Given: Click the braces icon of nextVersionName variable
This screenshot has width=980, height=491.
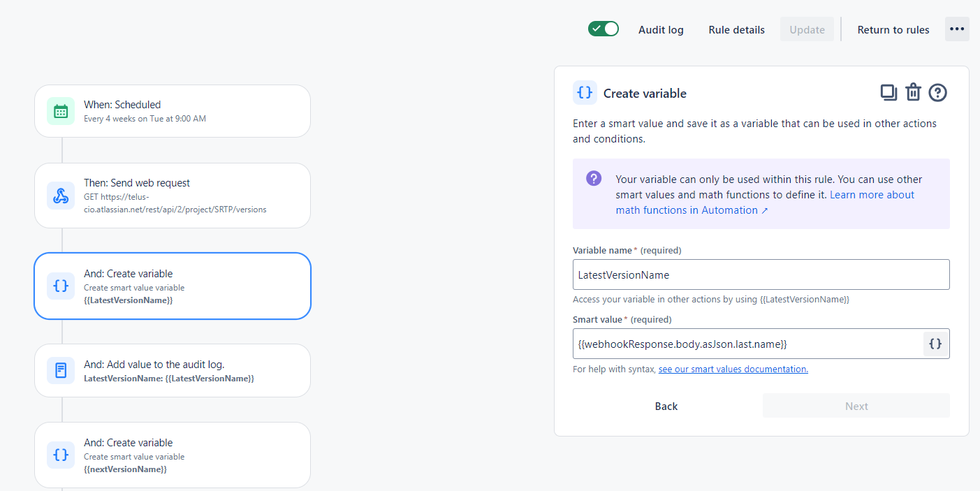Looking at the screenshot, I should click(61, 455).
